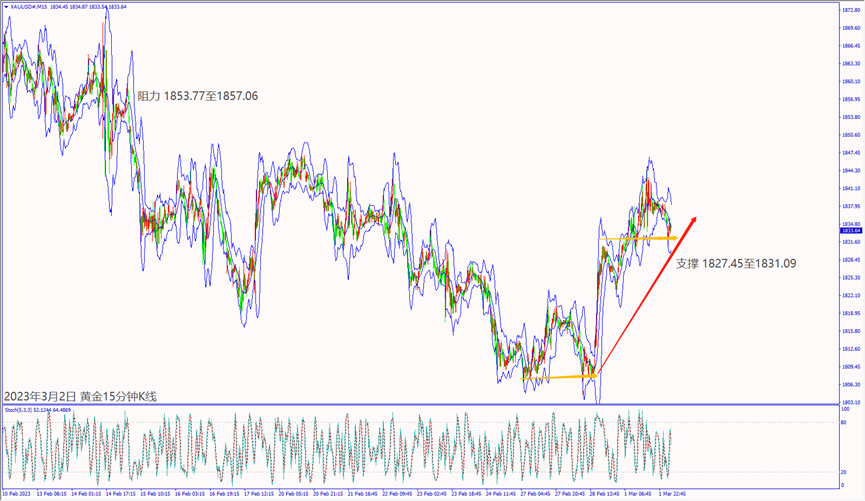Click the stochastic 100 scale label
Viewport: 865px width, 501px height.
pyautogui.click(x=846, y=409)
